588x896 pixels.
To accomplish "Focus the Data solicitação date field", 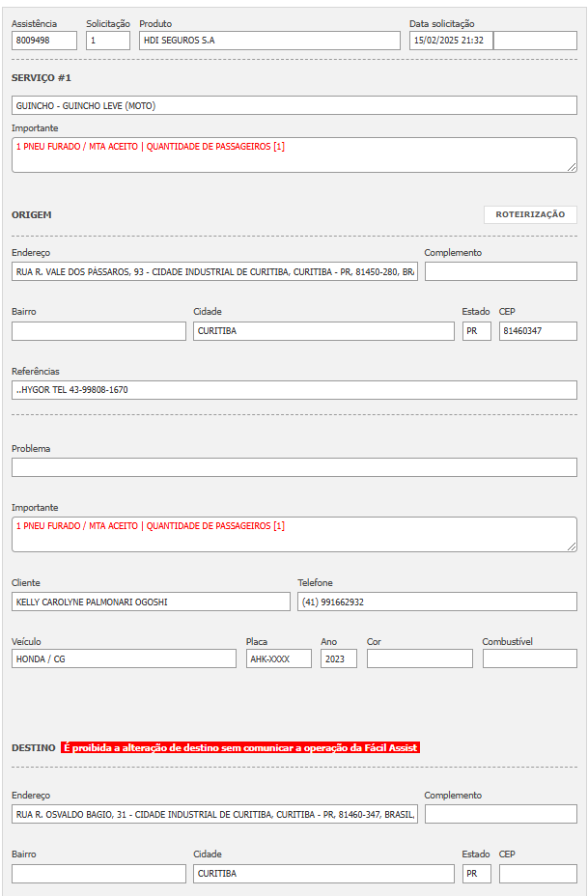I will (x=451, y=41).
